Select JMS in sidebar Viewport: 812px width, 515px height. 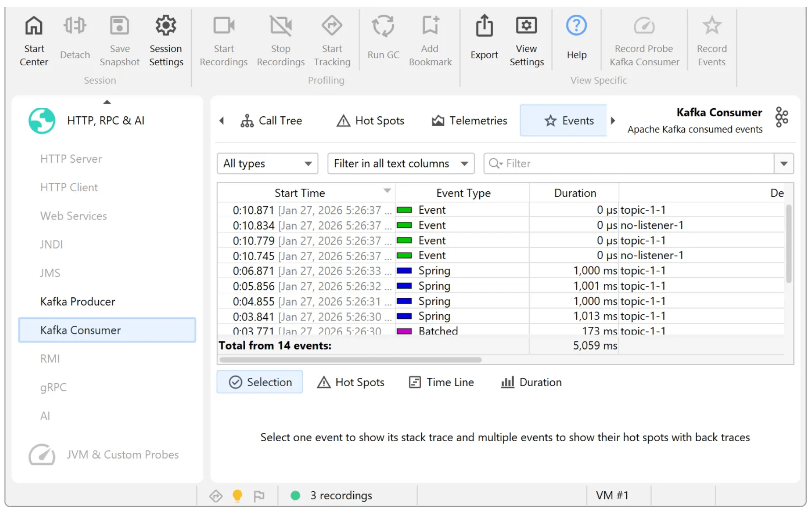coord(50,273)
